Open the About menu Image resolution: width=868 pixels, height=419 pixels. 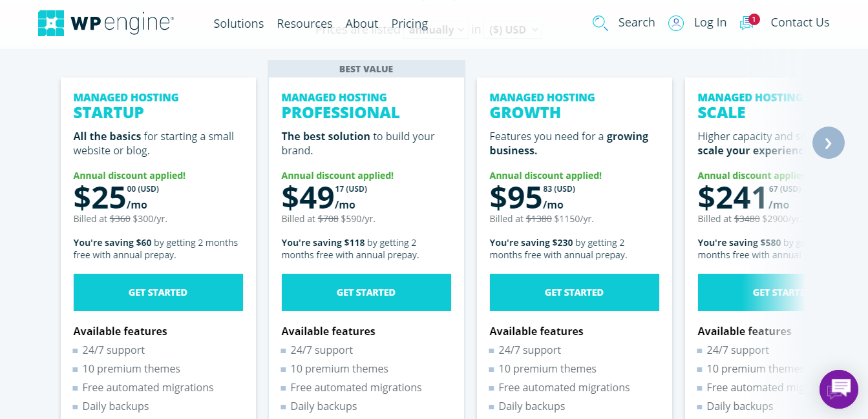[x=362, y=24]
